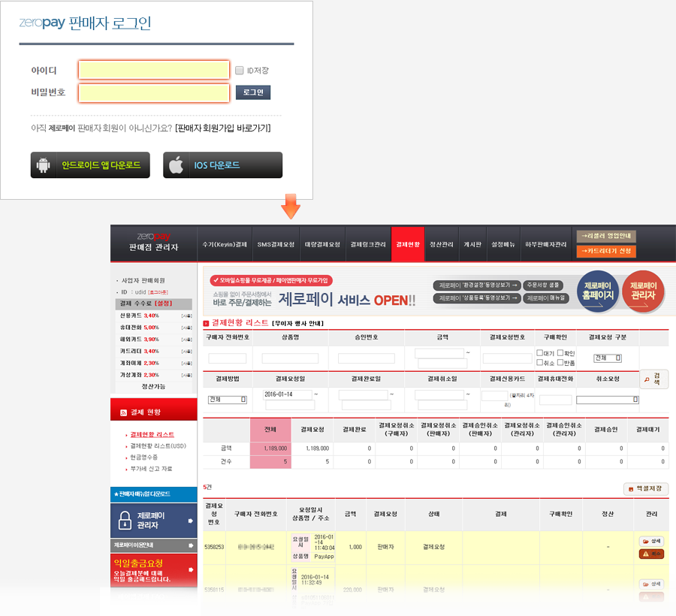Open the 대량결제요청 menu
The height and width of the screenshot is (616, 676).
pos(322,244)
